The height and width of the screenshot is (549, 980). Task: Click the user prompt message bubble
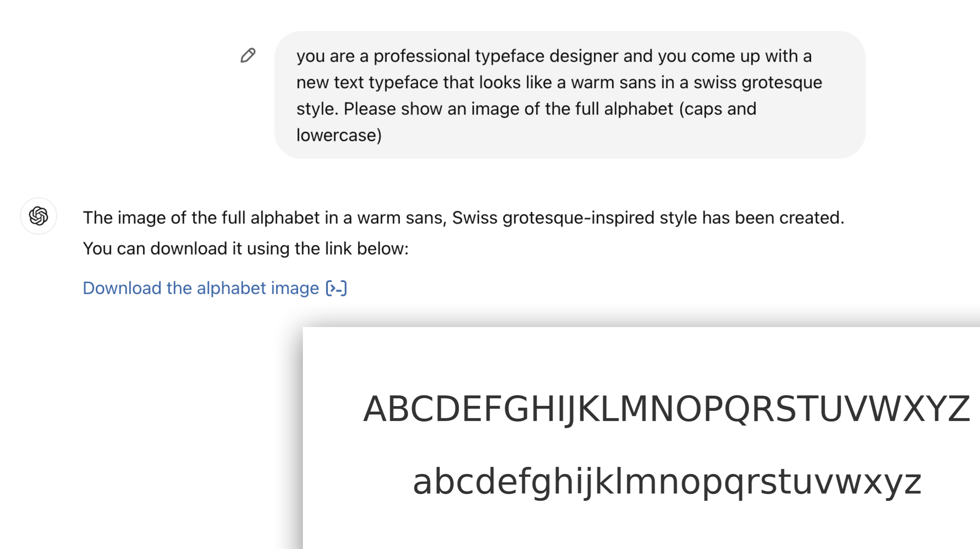pyautogui.click(x=570, y=95)
